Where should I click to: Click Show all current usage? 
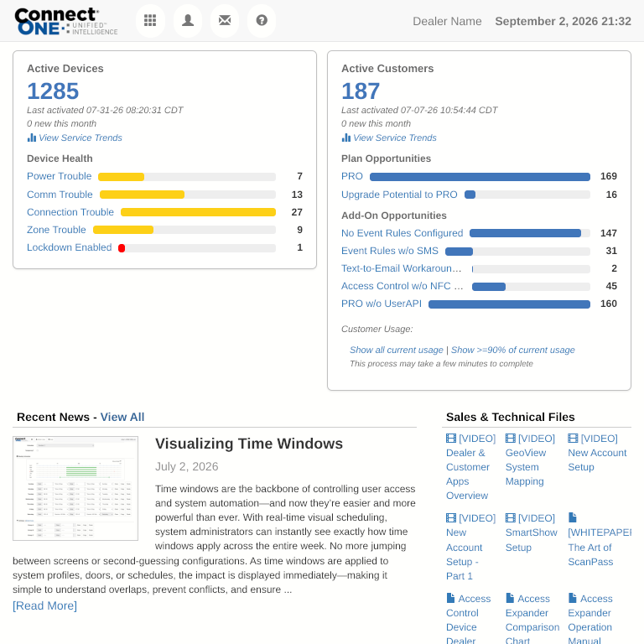[397, 350]
